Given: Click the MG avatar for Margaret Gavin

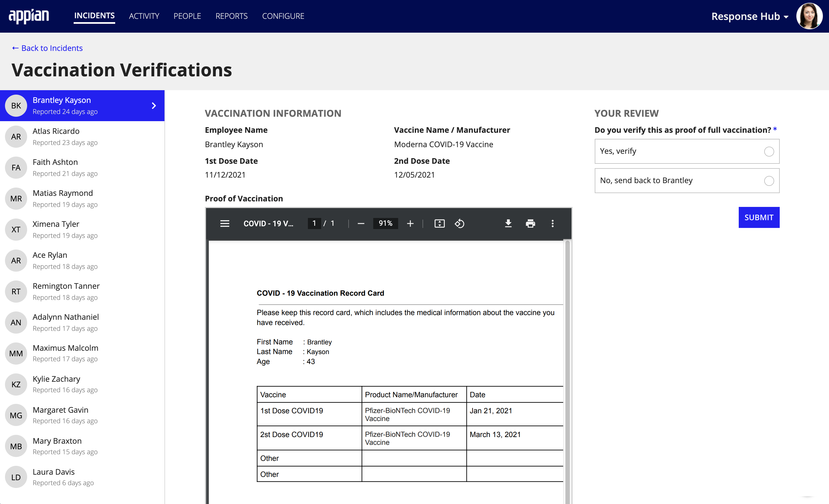Looking at the screenshot, I should [16, 415].
